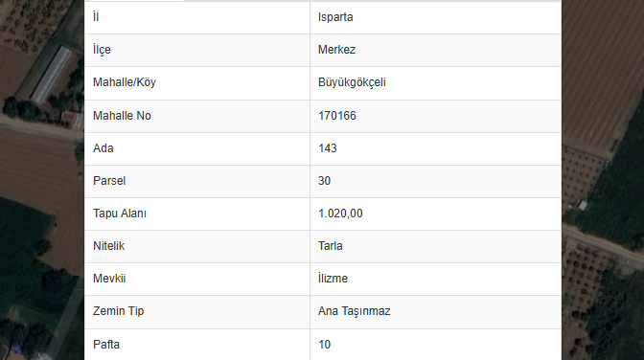Image resolution: width=644 pixels, height=360 pixels.
Task: Select the Merkez district value
Action: click(336, 50)
